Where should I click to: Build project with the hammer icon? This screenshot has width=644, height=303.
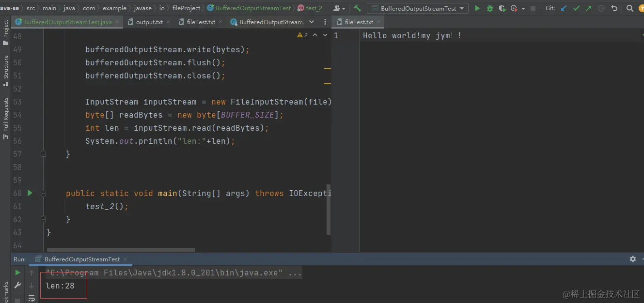(x=357, y=8)
